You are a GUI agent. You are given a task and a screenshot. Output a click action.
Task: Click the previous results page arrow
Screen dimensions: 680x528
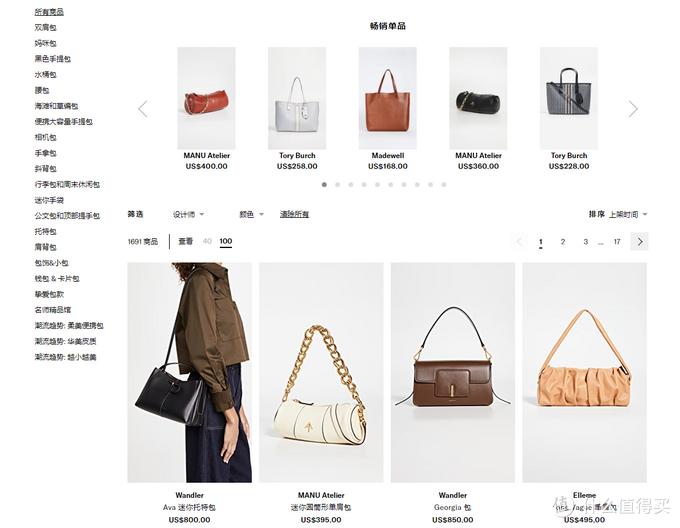click(x=519, y=241)
